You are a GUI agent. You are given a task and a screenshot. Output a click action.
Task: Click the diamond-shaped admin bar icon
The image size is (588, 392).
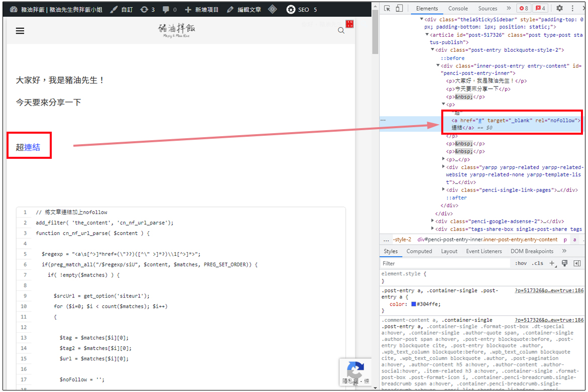[272, 10]
